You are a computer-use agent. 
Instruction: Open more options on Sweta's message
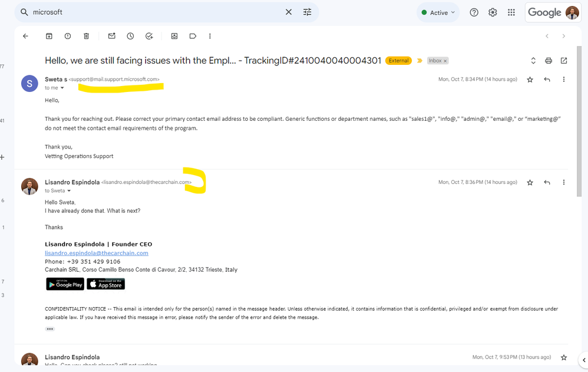564,80
